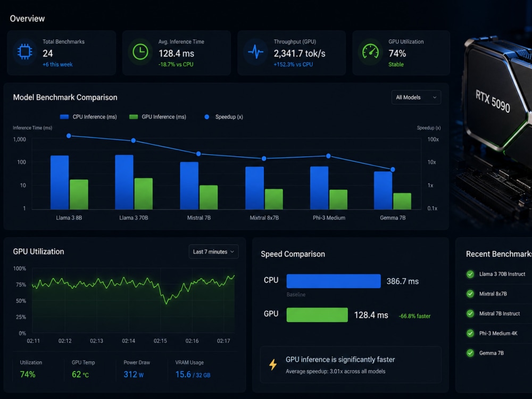Click the green check icon beside Gemma 7B benchmark
This screenshot has height=399, width=532.
click(x=470, y=353)
